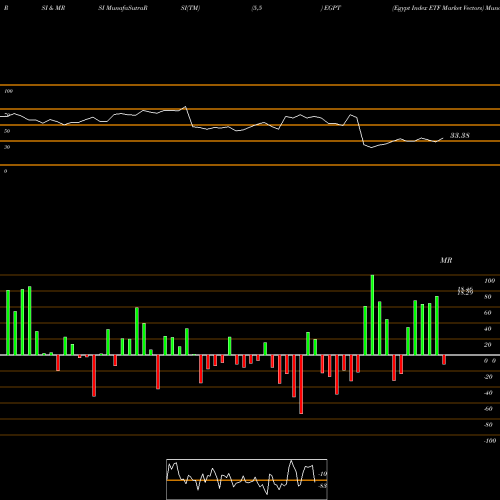Image resolution: width=500 pixels, height=500 pixels.
Task: Click the MR panel title label
Action: tap(446, 260)
